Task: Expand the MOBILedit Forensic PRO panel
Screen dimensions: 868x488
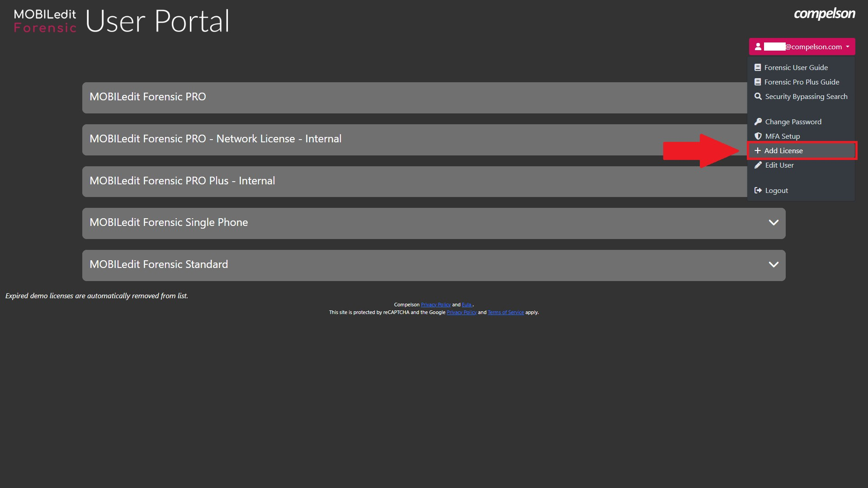Action: (415, 98)
